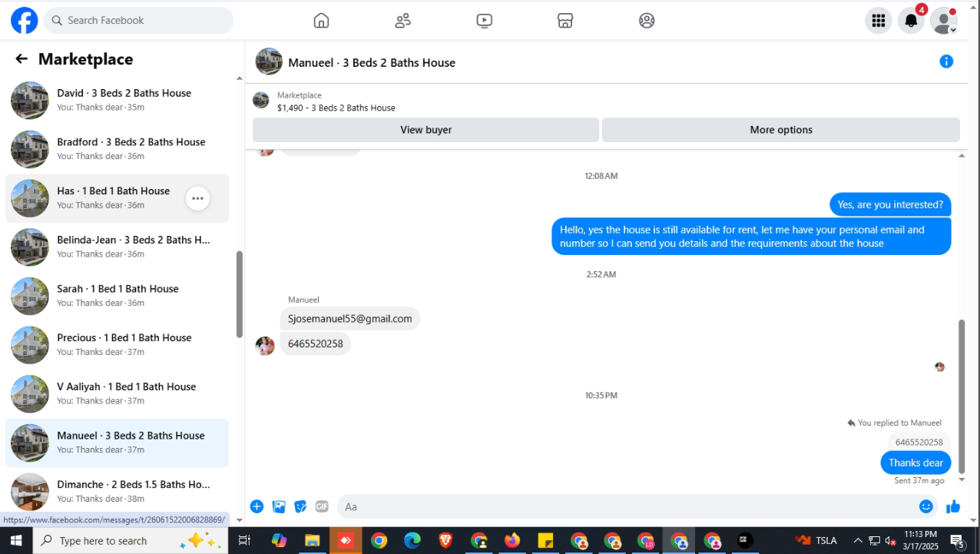Viewport: 980px width, 554px height.
Task: Open the account profile picture menu
Action: 944,21
